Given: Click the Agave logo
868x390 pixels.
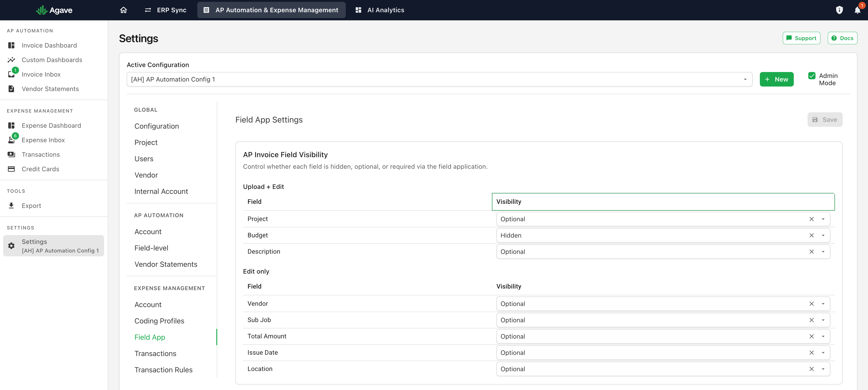Looking at the screenshot, I should coord(54,10).
